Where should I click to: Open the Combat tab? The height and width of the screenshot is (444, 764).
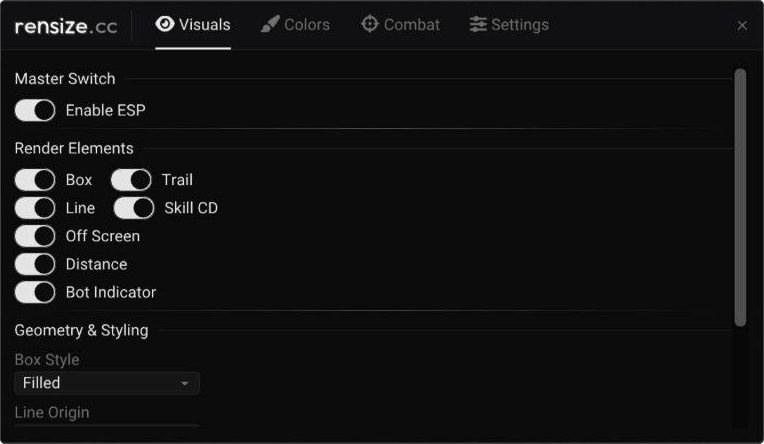tap(401, 24)
